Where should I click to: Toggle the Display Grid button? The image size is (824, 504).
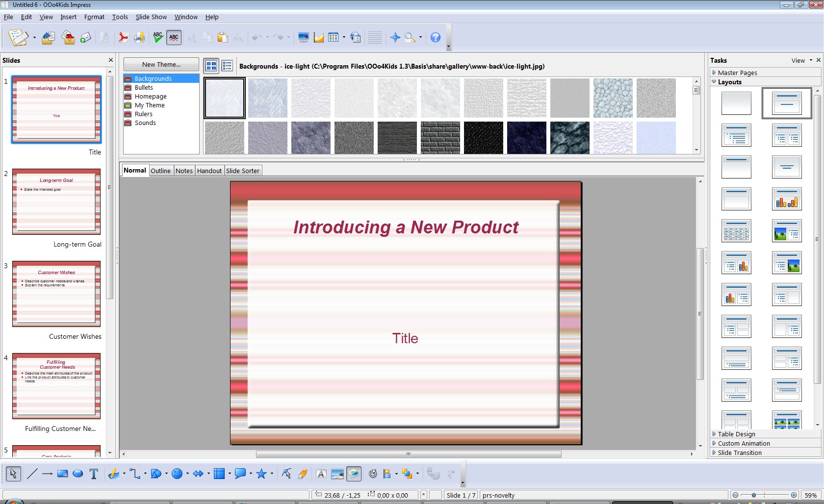coord(375,37)
